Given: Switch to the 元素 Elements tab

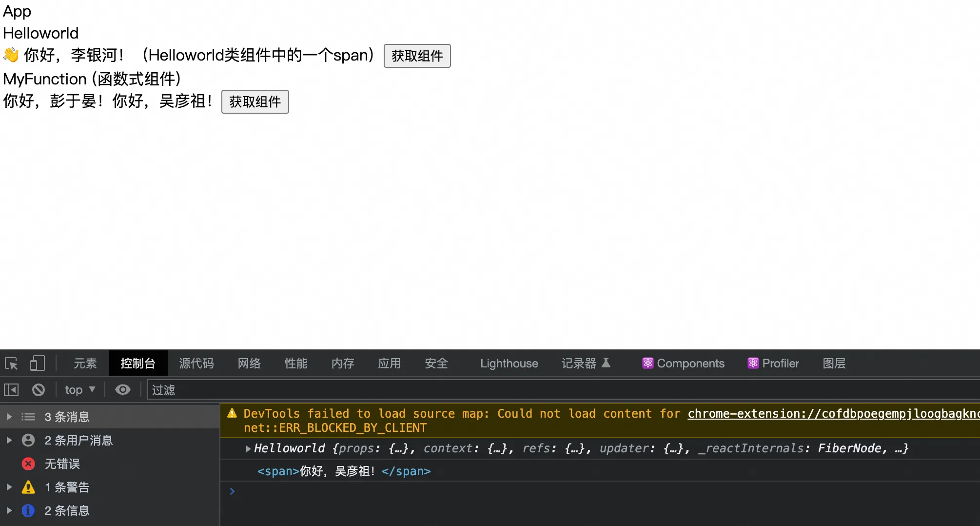Looking at the screenshot, I should pos(85,364).
